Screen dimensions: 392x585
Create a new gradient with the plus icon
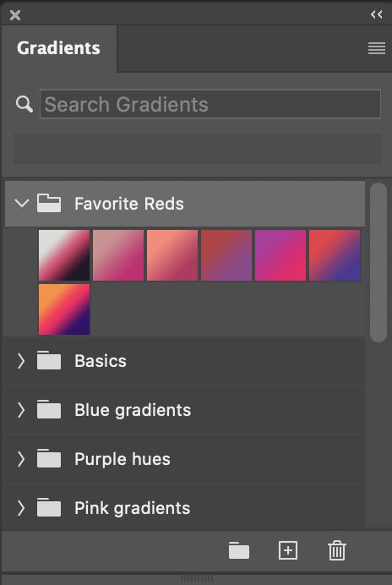288,550
